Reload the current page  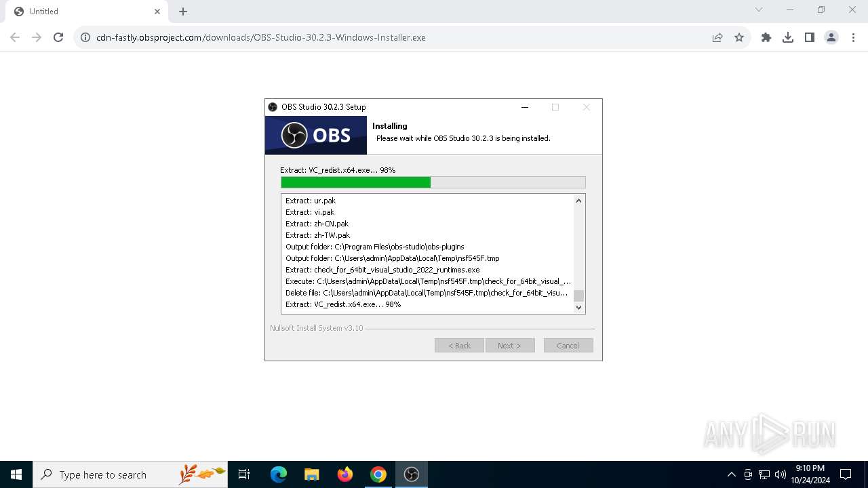(x=58, y=37)
